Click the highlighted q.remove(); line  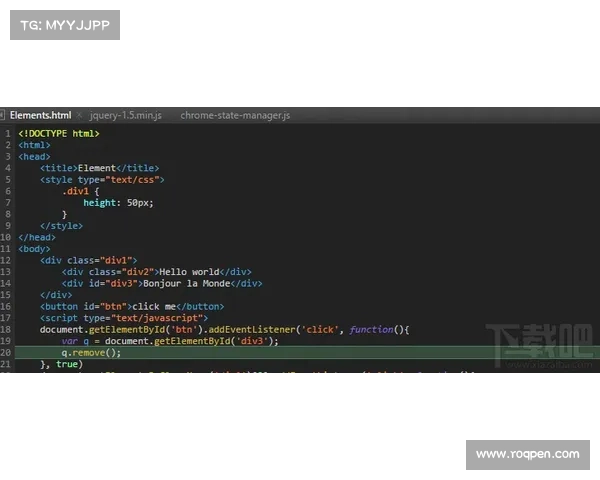tap(308, 353)
